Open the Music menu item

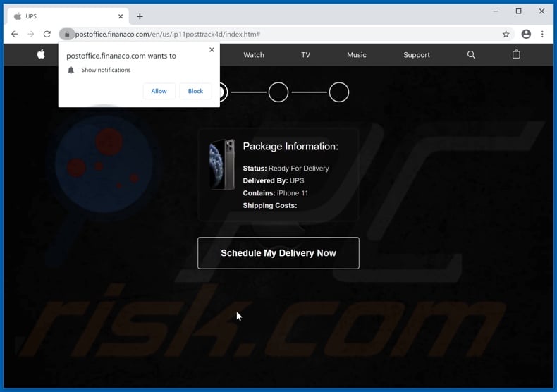[356, 55]
